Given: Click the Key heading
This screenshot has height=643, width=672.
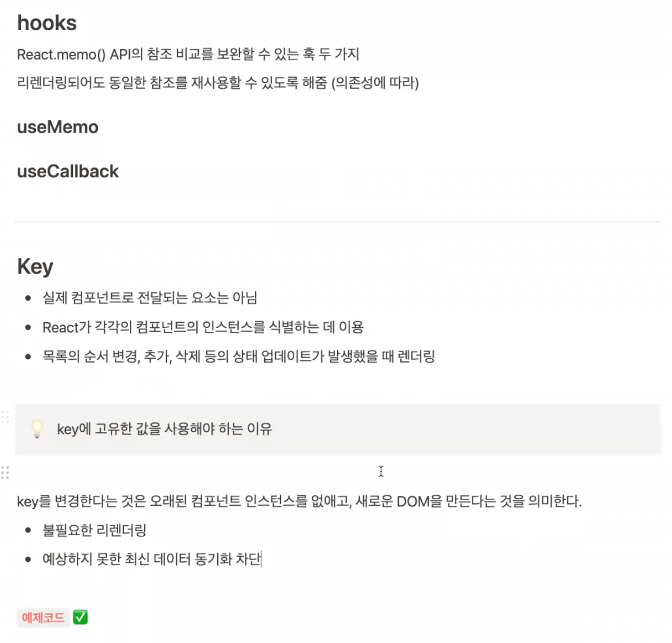Looking at the screenshot, I should pos(35,266).
